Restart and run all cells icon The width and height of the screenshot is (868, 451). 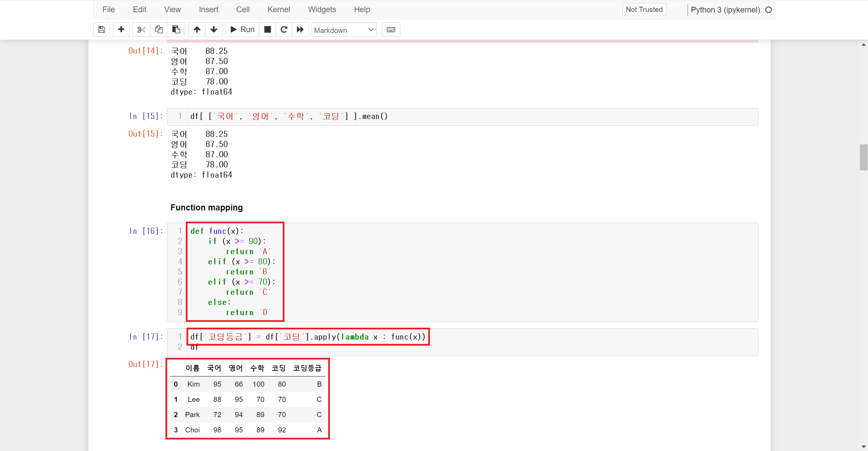(x=300, y=29)
